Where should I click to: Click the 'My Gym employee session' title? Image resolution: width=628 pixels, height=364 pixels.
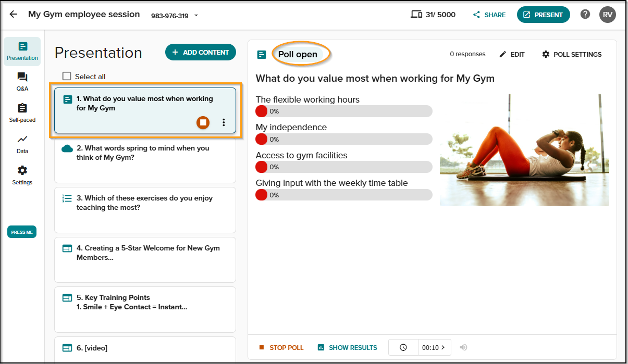84,15
